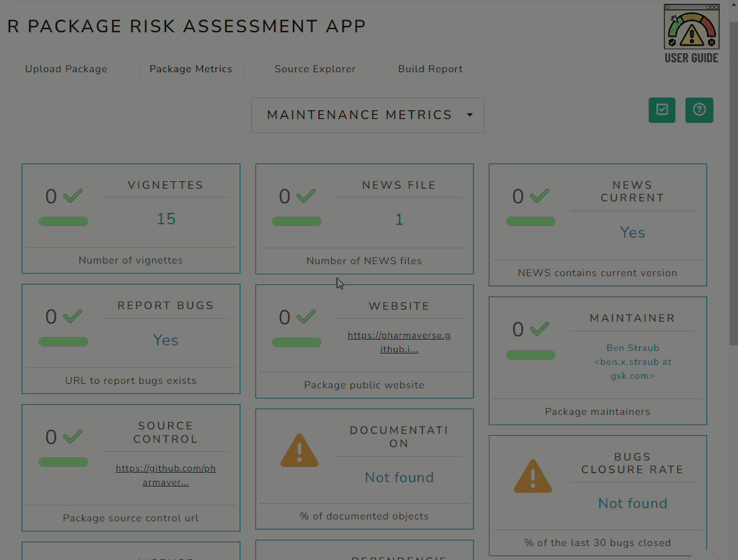Screen dimensions: 738x560
Task: Click the page's vertical scrollbar
Action: coord(734,183)
